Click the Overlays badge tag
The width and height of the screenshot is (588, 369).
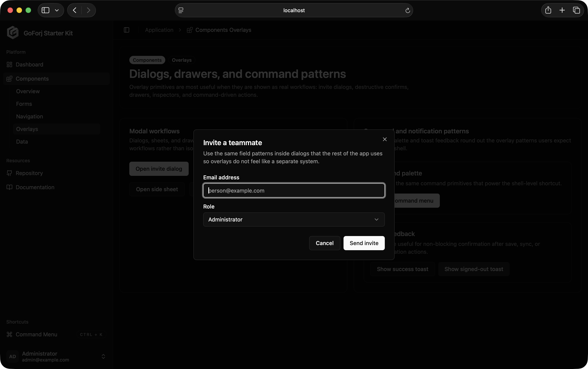click(x=182, y=60)
